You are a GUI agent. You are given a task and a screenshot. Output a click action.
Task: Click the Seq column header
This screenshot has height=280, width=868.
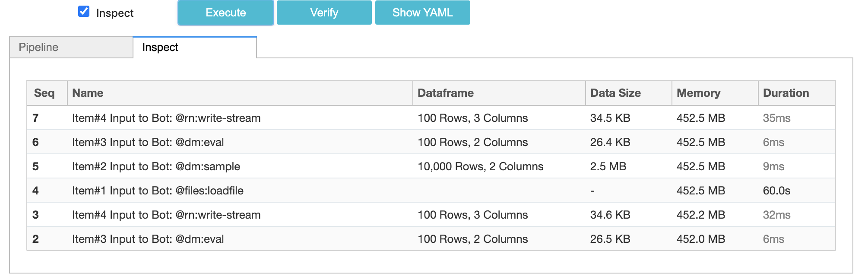coord(44,93)
